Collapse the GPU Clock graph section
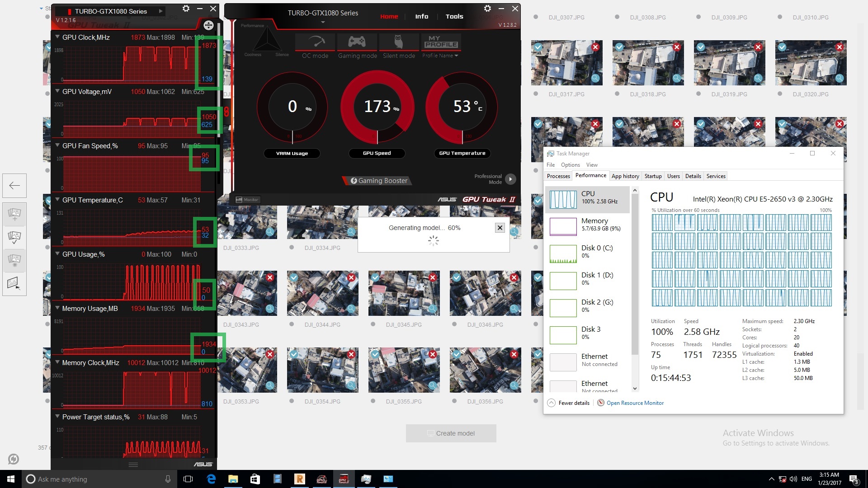Image resolution: width=868 pixels, height=488 pixels. tap(57, 38)
